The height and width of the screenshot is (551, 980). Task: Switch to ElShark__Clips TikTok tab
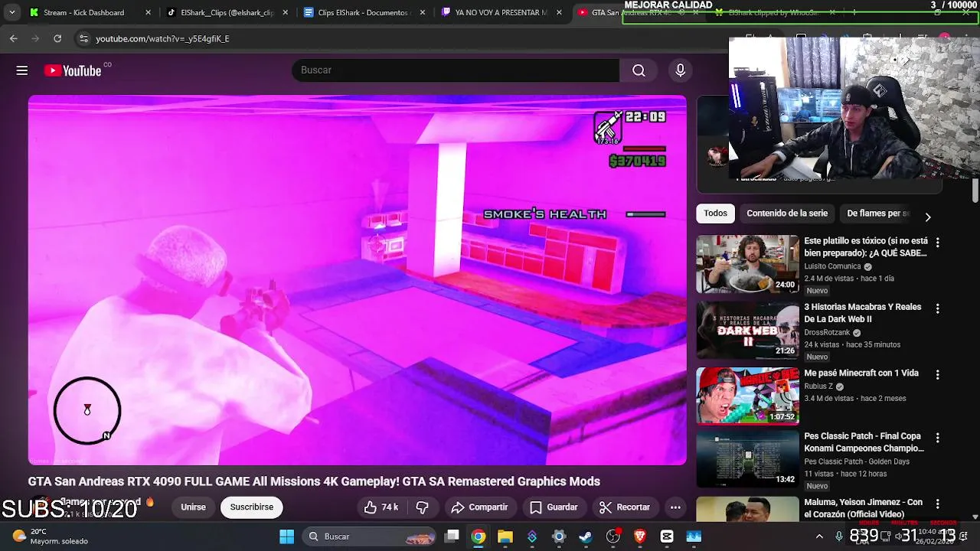coord(227,12)
